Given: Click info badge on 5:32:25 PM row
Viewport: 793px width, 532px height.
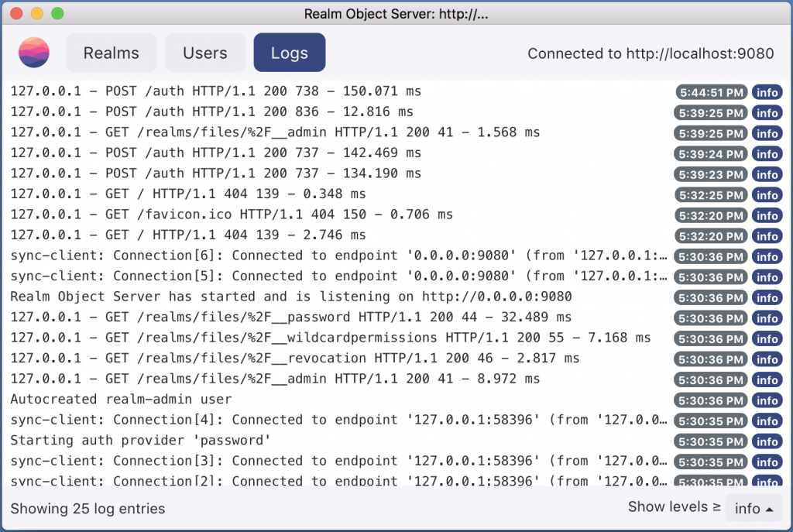Looking at the screenshot, I should pyautogui.click(x=767, y=195).
